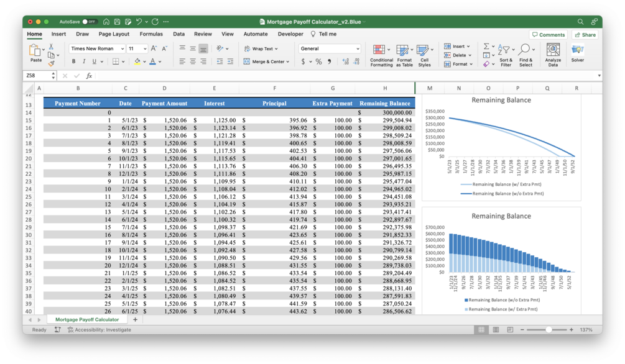Launch the Solver tool

(x=577, y=50)
